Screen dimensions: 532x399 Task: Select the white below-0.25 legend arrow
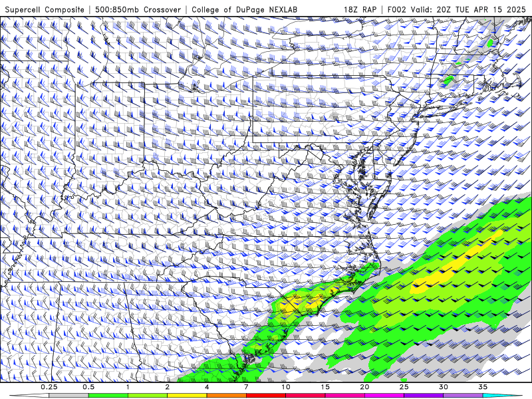(29, 396)
